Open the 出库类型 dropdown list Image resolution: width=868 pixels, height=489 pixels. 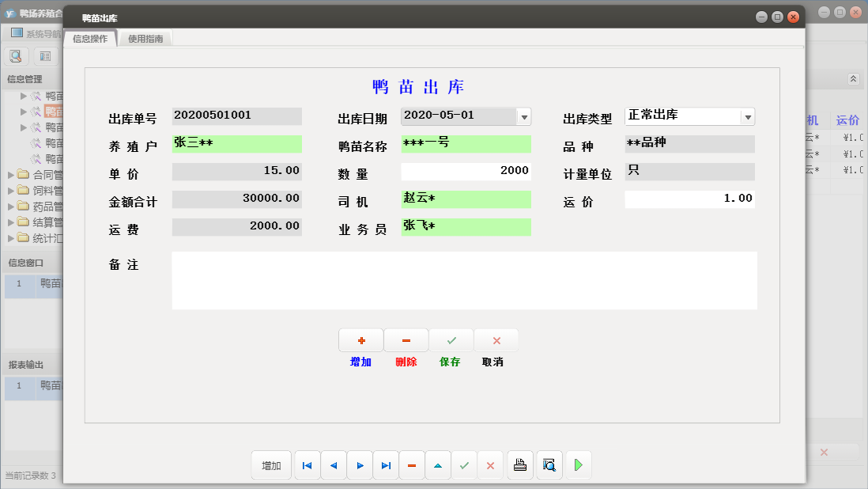746,116
